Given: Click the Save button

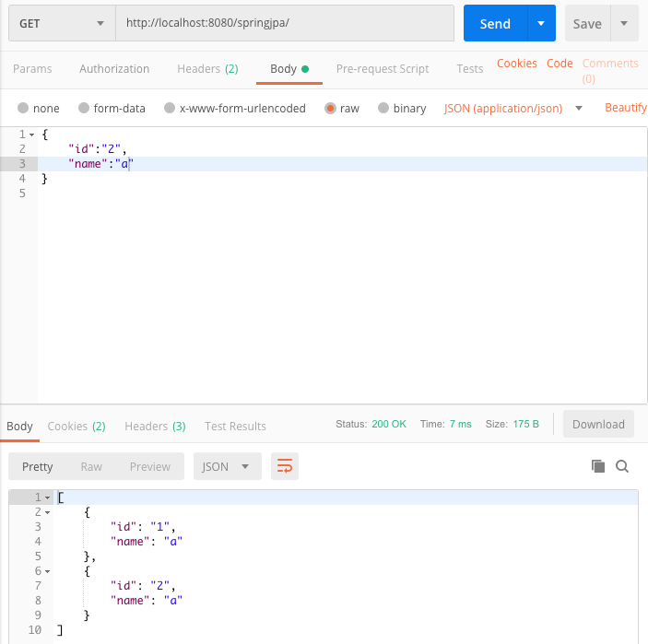Looking at the screenshot, I should click(x=587, y=23).
